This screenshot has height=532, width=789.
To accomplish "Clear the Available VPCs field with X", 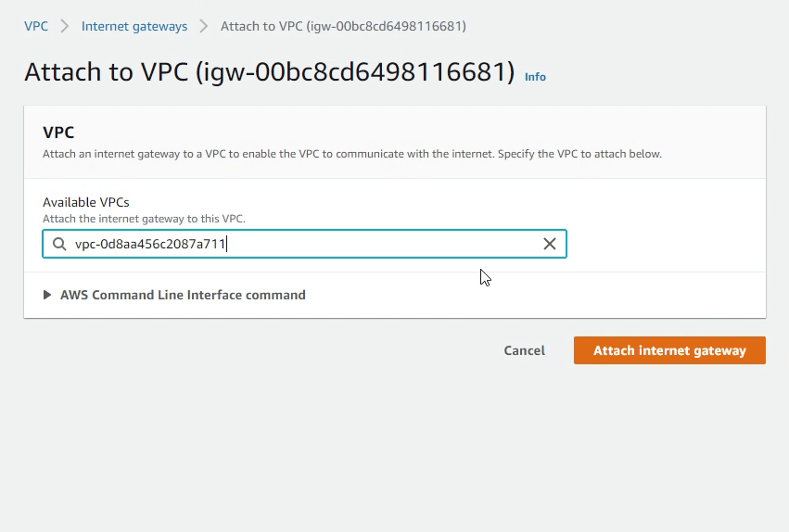I will [550, 244].
